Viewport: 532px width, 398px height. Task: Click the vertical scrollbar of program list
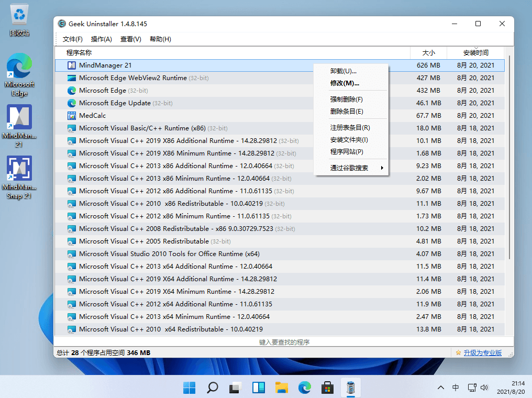click(509, 158)
